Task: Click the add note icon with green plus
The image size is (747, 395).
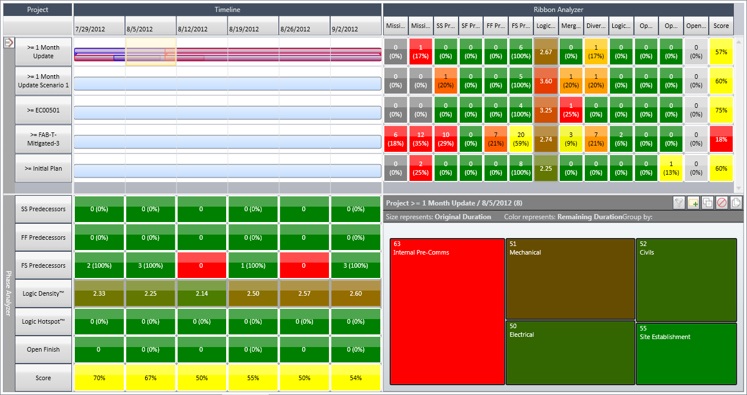Action: point(693,203)
